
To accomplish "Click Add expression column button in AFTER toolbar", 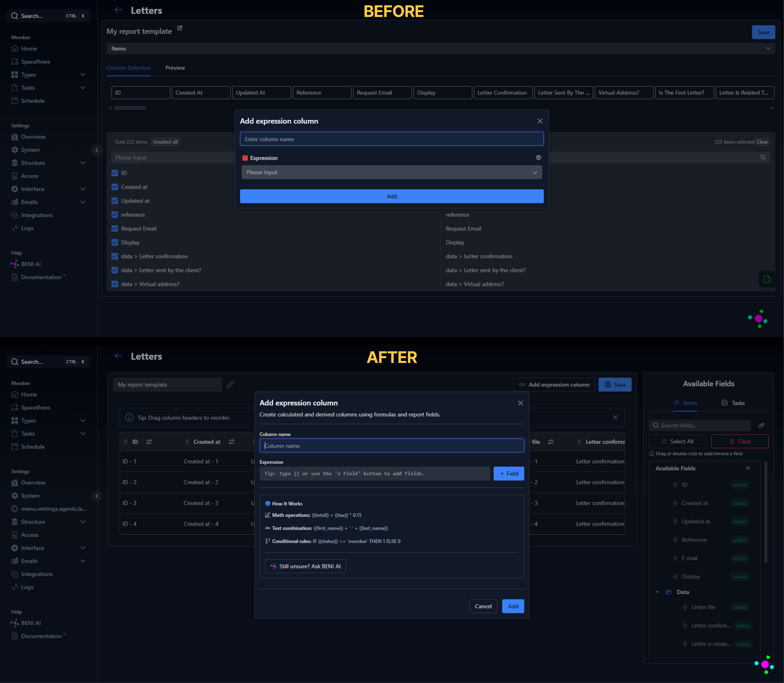I will pos(554,385).
